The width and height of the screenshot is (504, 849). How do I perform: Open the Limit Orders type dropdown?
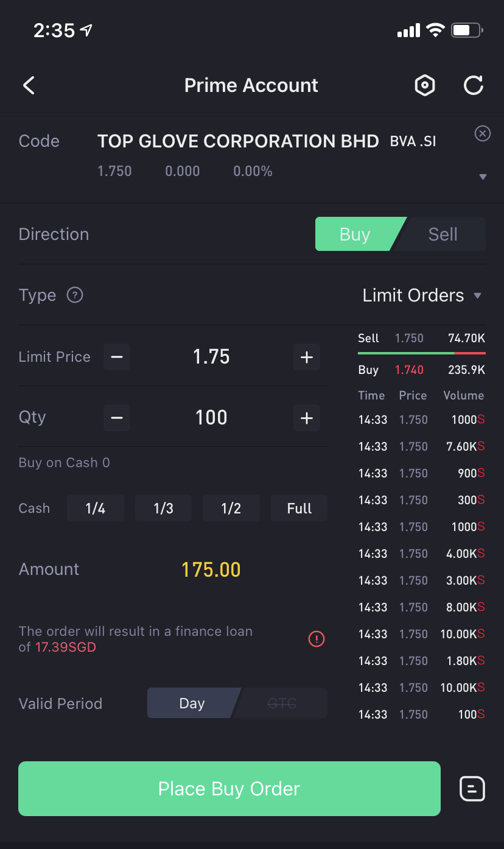422,295
